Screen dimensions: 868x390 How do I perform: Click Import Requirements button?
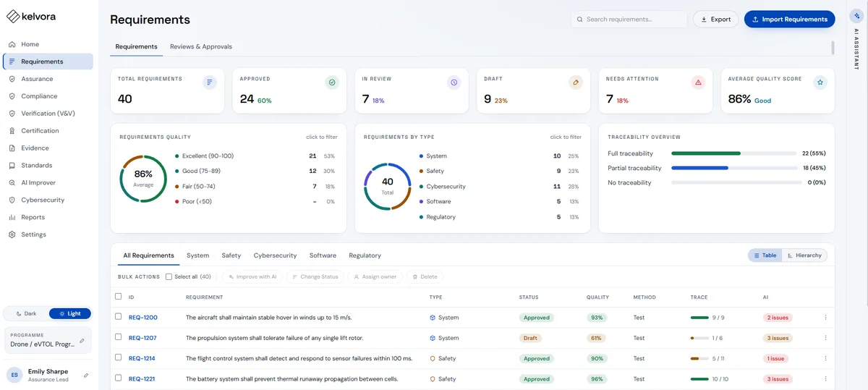789,20
